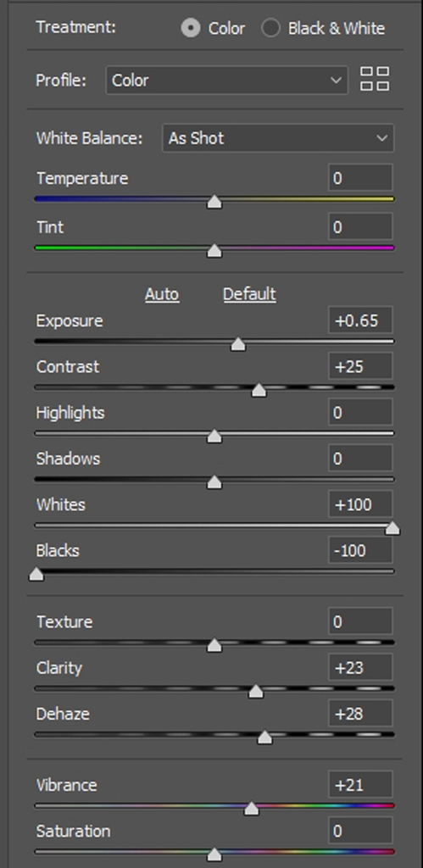
Task: Expand the Profile dropdown set to Color
Action: tap(227, 81)
